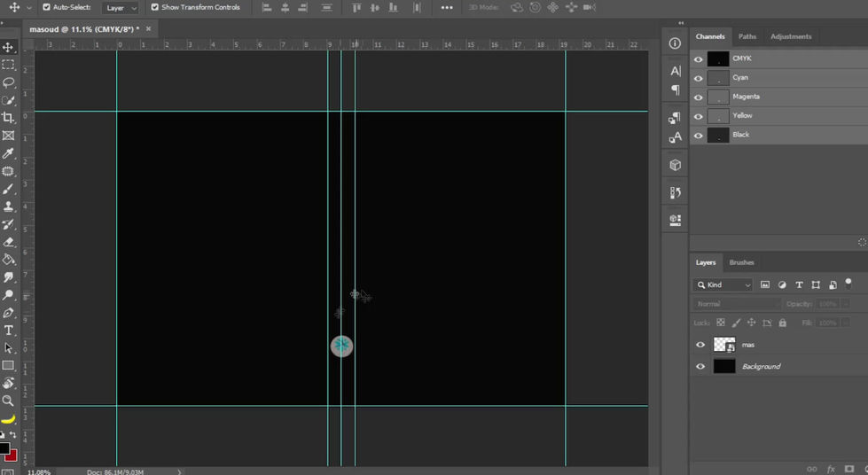Screen dimensions: 868x475
Task: Click the foreground color swatch
Action: click(4, 448)
